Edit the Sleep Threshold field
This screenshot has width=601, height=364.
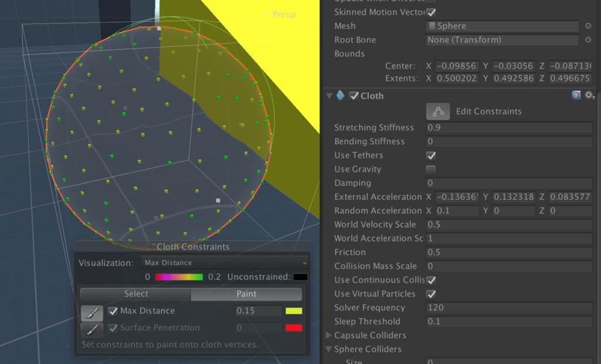(x=509, y=322)
